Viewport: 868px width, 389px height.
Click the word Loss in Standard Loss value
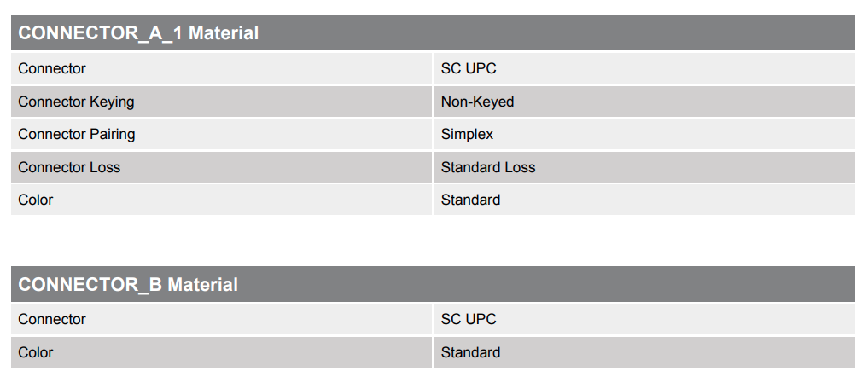(520, 167)
